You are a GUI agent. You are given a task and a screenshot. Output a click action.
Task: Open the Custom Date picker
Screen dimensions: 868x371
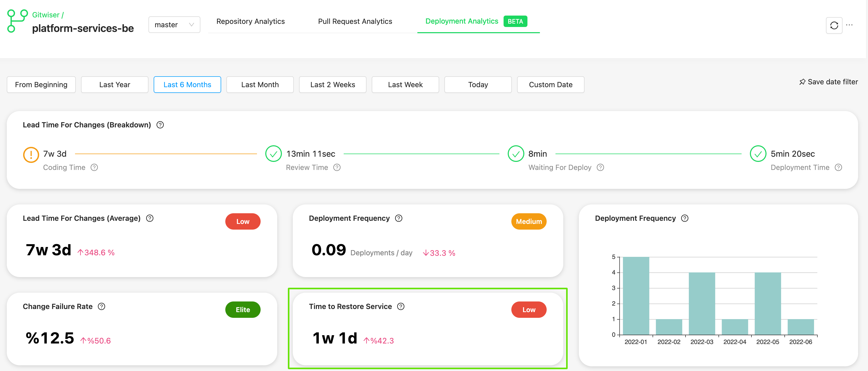[x=550, y=85]
